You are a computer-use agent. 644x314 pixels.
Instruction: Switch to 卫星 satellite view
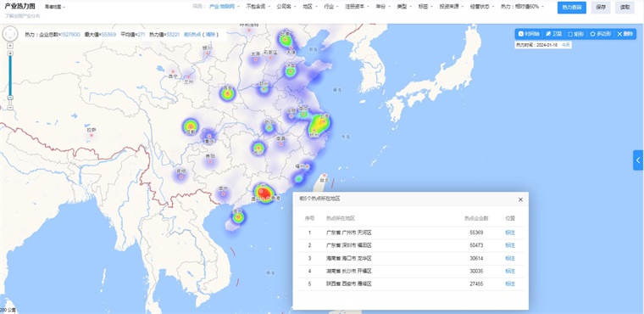tap(553, 34)
